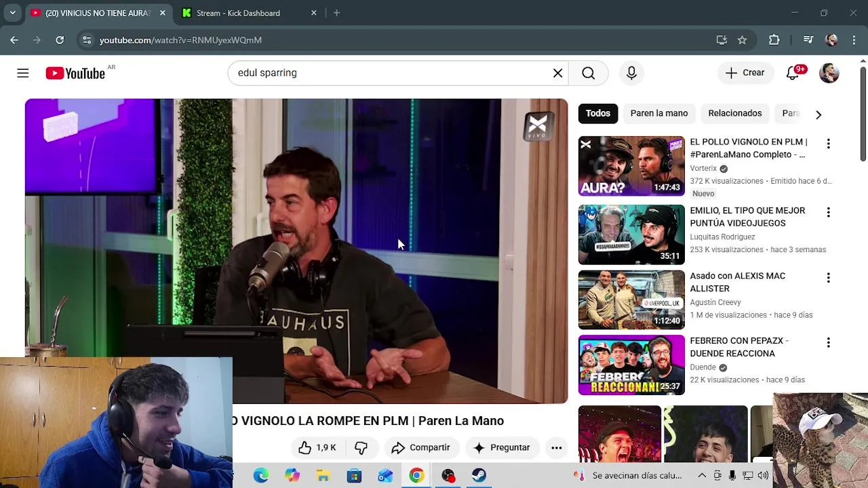Clear the search box with the X

(557, 73)
